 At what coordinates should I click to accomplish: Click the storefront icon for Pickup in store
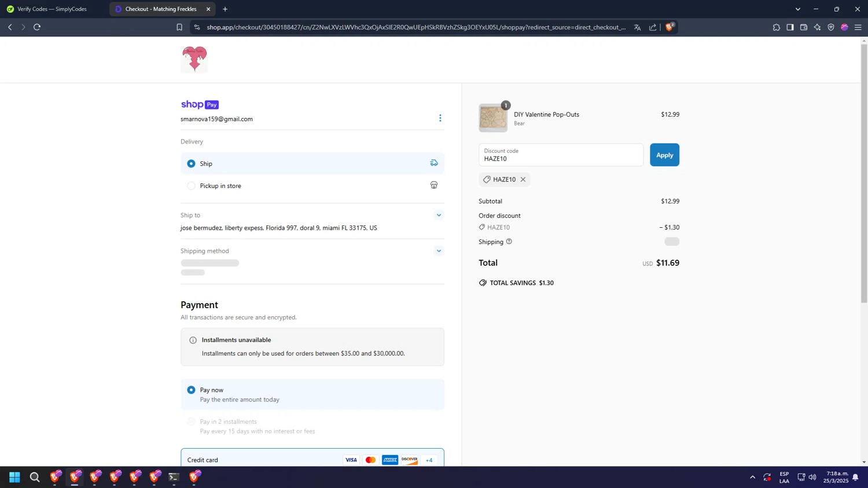click(x=434, y=185)
